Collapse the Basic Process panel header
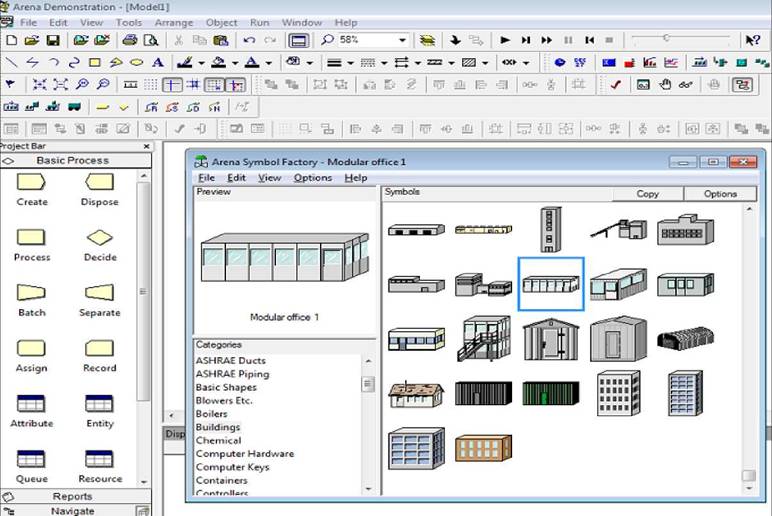The width and height of the screenshot is (772, 516). (x=75, y=161)
